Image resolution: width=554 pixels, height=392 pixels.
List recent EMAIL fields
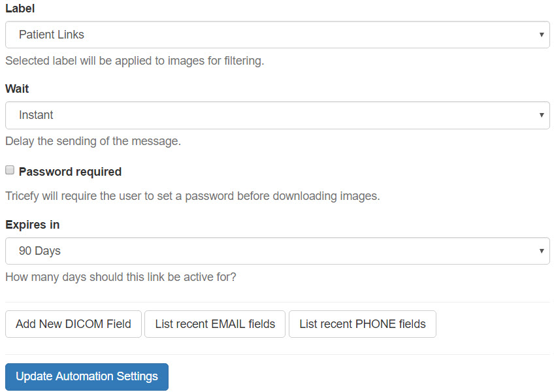pyautogui.click(x=215, y=324)
